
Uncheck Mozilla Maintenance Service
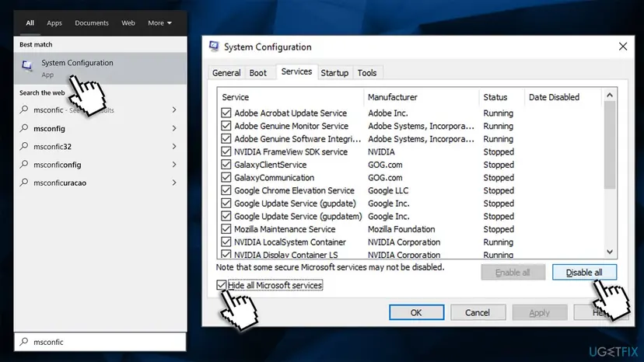pyautogui.click(x=226, y=229)
